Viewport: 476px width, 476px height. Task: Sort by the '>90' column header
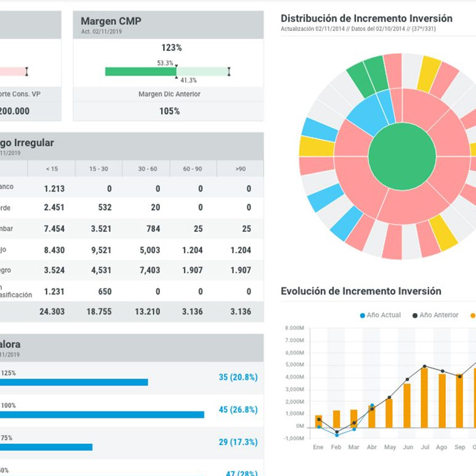click(240, 169)
